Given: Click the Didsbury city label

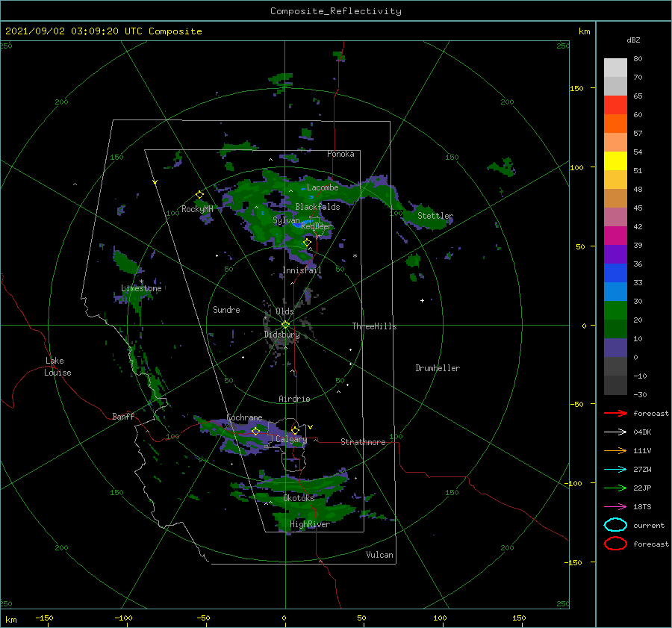Looking at the screenshot, I should coord(281,335).
